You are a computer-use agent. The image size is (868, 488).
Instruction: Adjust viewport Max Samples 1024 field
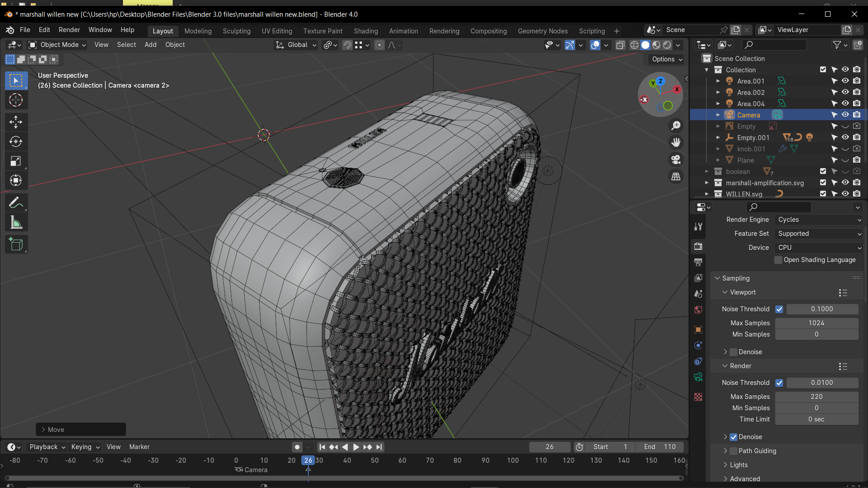pyautogui.click(x=816, y=323)
